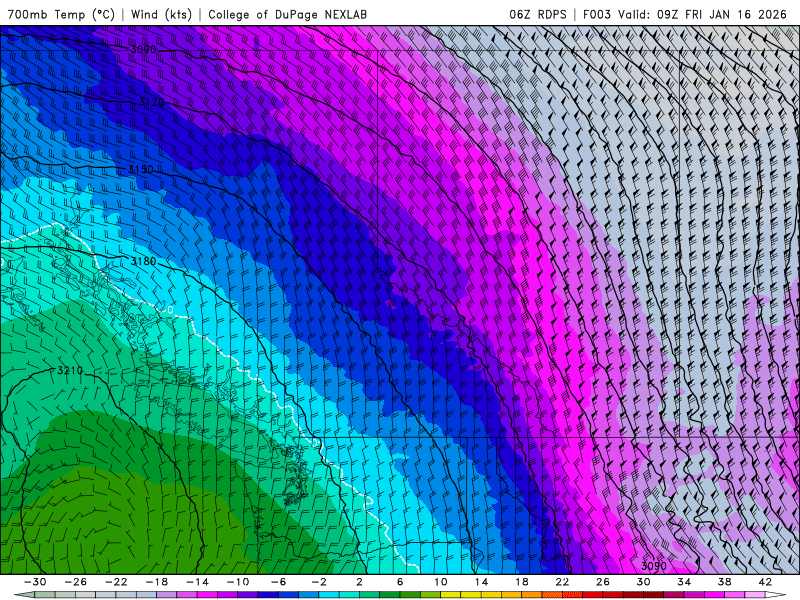The width and height of the screenshot is (800, 600).
Task: Click the 38 colorbar tick label
Action: click(724, 582)
